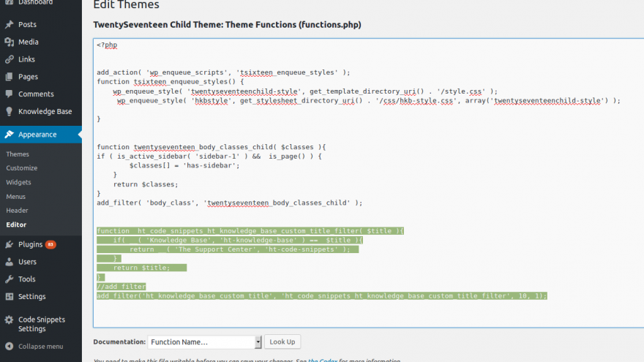Click the add_filter body_class line
This screenshot has height=362, width=644.
pos(230,203)
